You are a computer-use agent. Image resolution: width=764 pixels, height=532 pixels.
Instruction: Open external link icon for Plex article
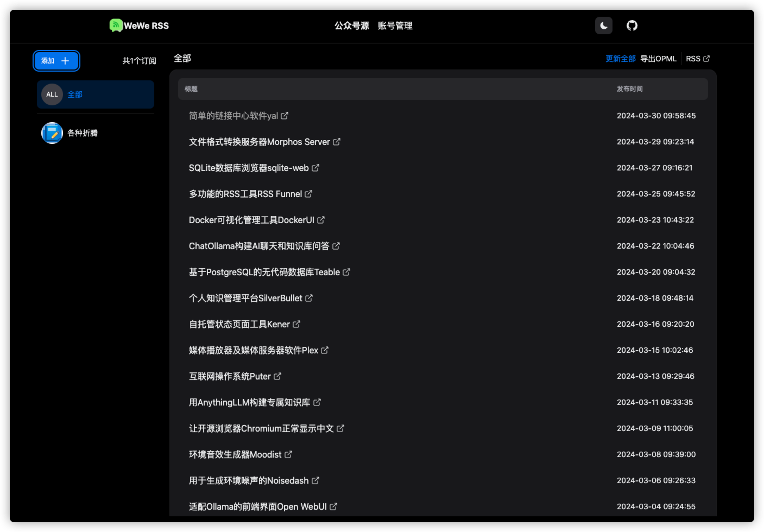(325, 350)
